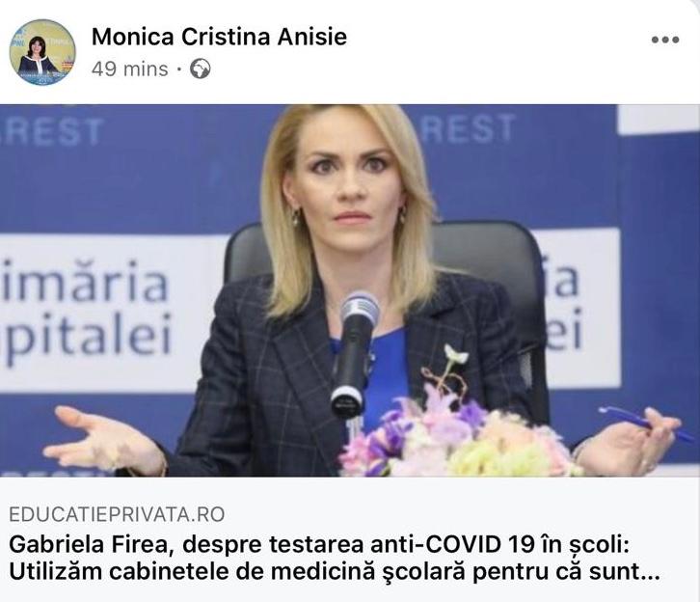The width and height of the screenshot is (700, 602).
Task: Click headline line starting with Utilizăm cabinetele
Action: pos(334,572)
